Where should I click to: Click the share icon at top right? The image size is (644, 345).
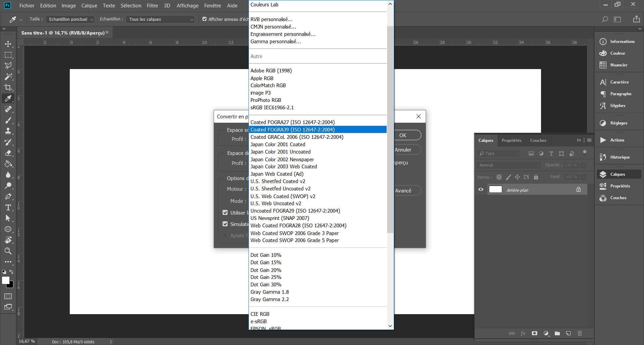636,19
